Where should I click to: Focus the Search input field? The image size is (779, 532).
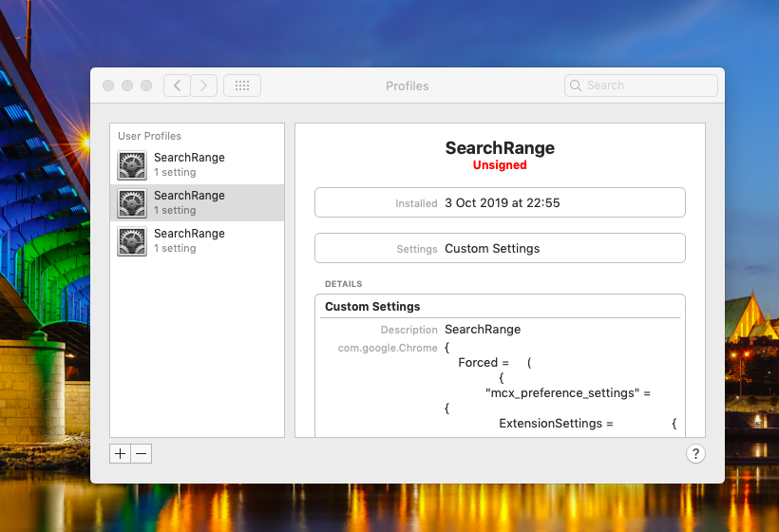[x=641, y=85]
